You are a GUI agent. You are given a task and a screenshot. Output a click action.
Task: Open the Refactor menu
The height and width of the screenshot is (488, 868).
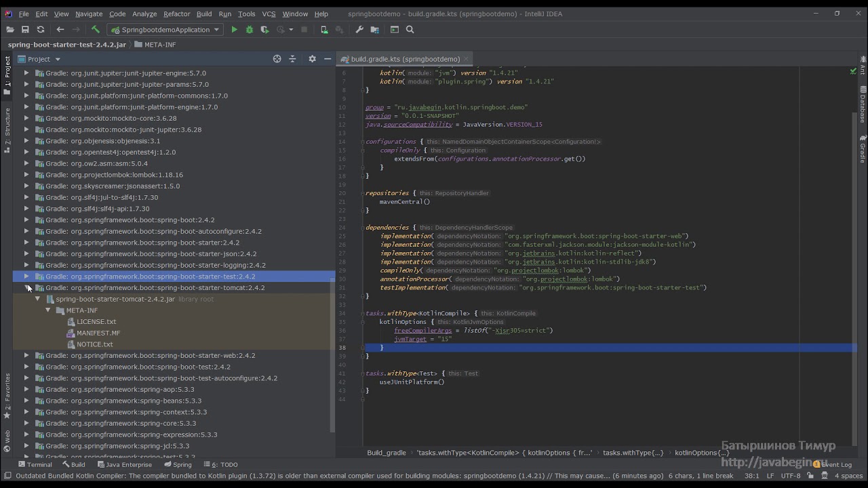coord(177,14)
